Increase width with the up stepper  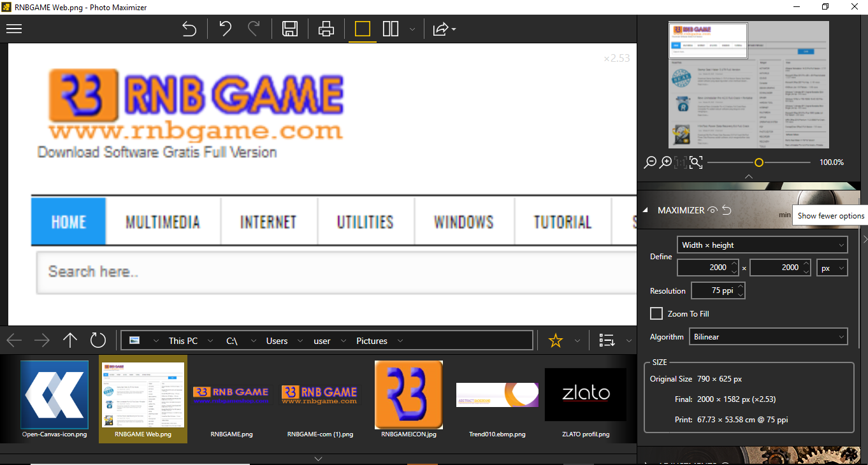(x=734, y=264)
